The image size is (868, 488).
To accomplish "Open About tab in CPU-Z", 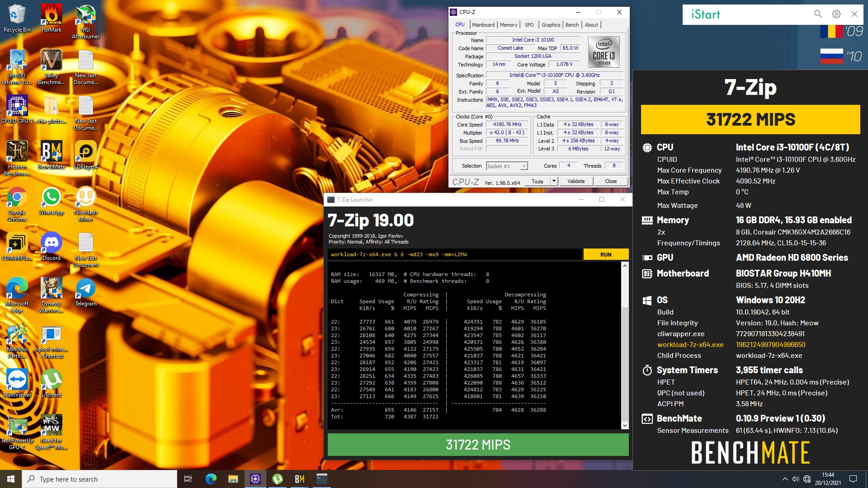I will pyautogui.click(x=591, y=25).
